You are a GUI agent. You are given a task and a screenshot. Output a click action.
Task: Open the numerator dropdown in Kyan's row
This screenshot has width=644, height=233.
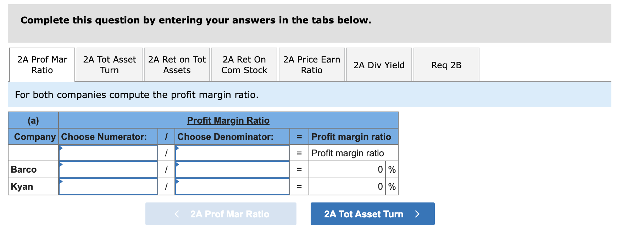coord(108,186)
